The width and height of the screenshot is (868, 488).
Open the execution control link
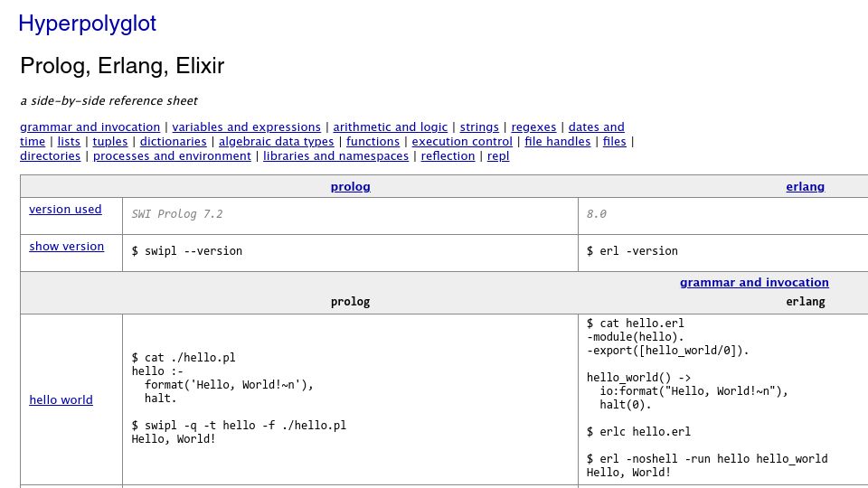462,142
